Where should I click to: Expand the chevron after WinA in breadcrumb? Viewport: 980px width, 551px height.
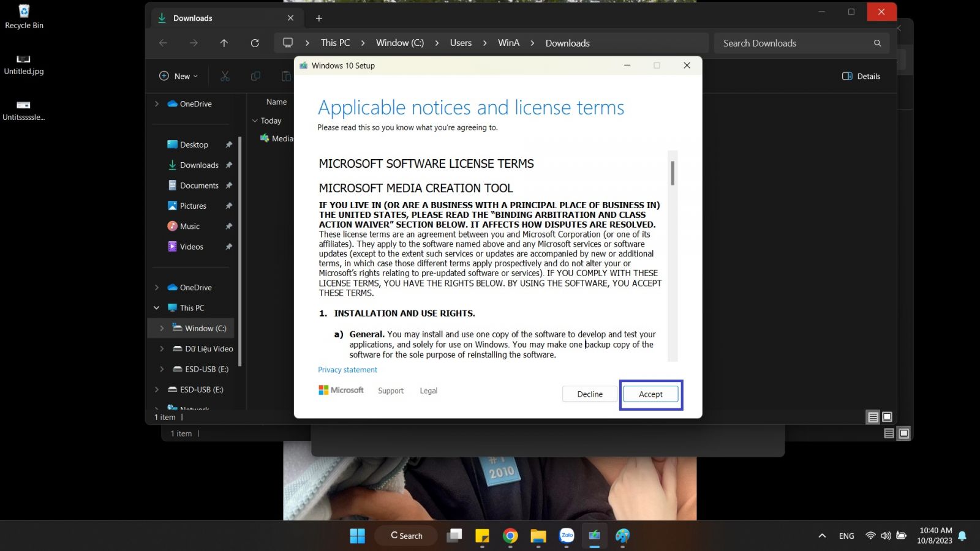532,43
